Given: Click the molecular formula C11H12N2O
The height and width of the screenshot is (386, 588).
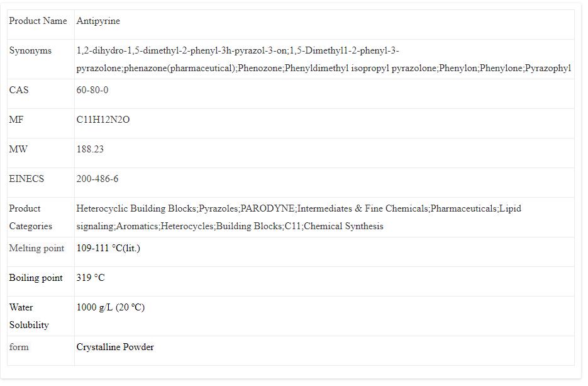Looking at the screenshot, I should click(103, 120).
